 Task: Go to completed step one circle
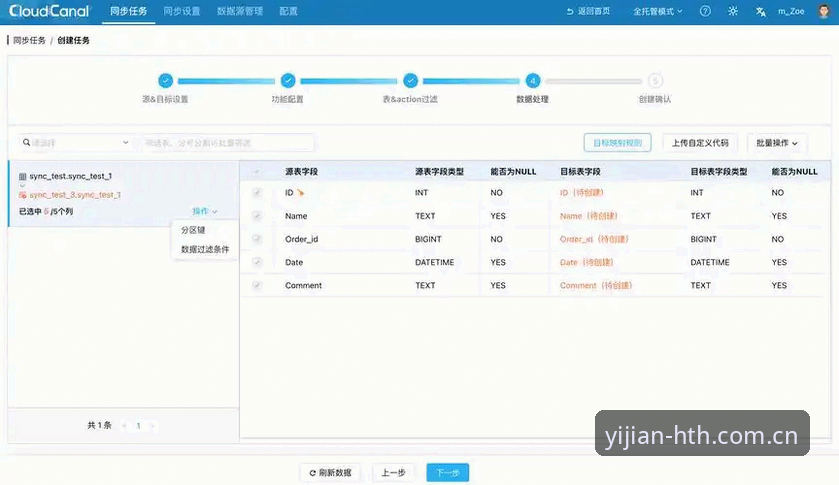(x=165, y=81)
